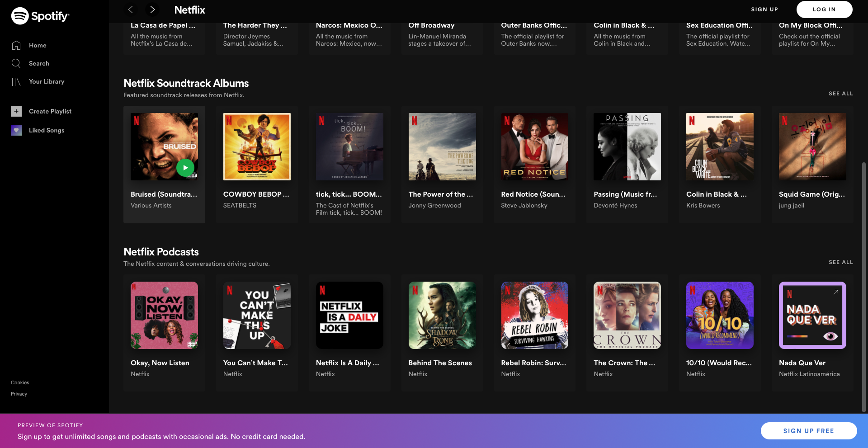Open the Netflix Podcasts heading
This screenshot has width=868, height=448.
[x=161, y=252]
